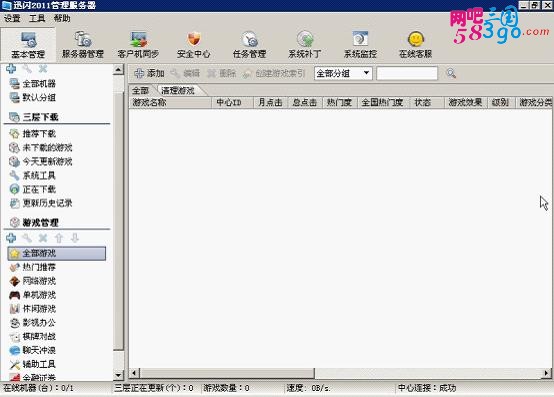554x397 pixels.
Task: Select 系统工具 in sidebar
Action: (33, 176)
